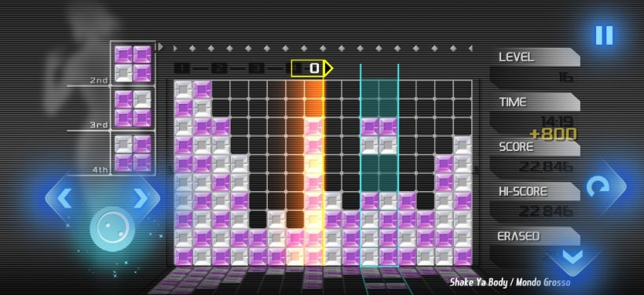Select the 3rd next-block preview
644x295 pixels.
[x=133, y=109]
